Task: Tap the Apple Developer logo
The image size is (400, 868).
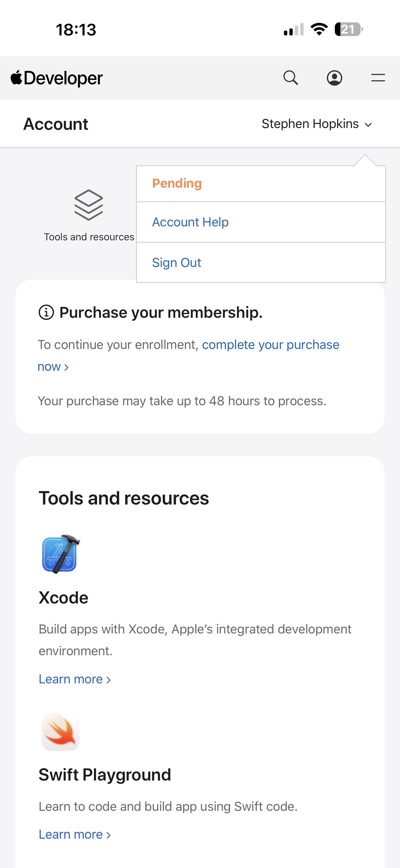Action: pos(57,78)
